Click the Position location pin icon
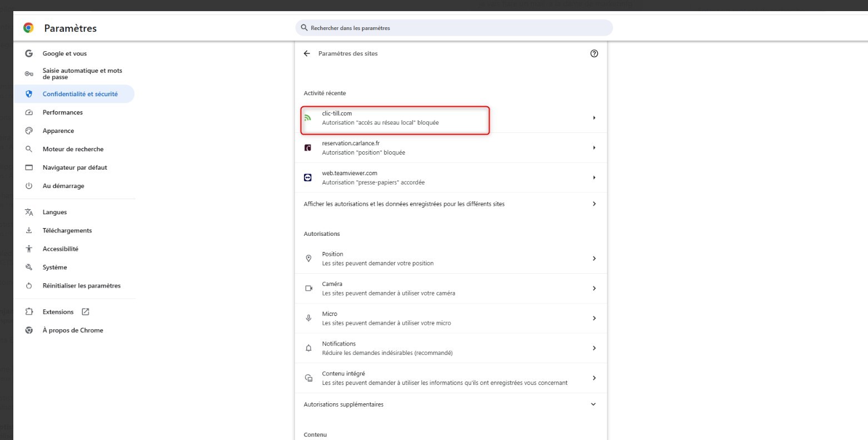The height and width of the screenshot is (440, 868). [x=309, y=259]
